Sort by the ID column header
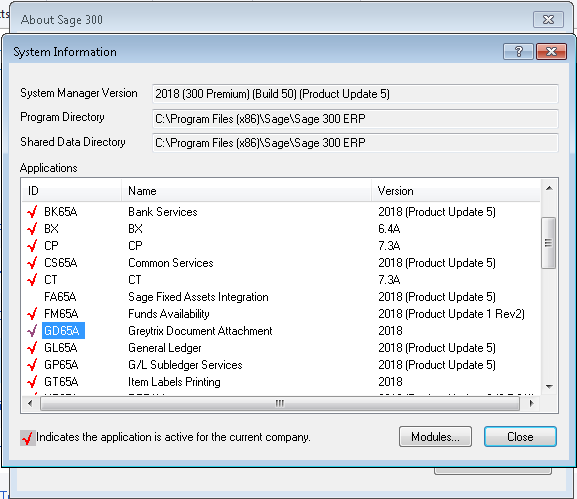Image resolution: width=577 pixels, height=499 pixels. [72, 191]
